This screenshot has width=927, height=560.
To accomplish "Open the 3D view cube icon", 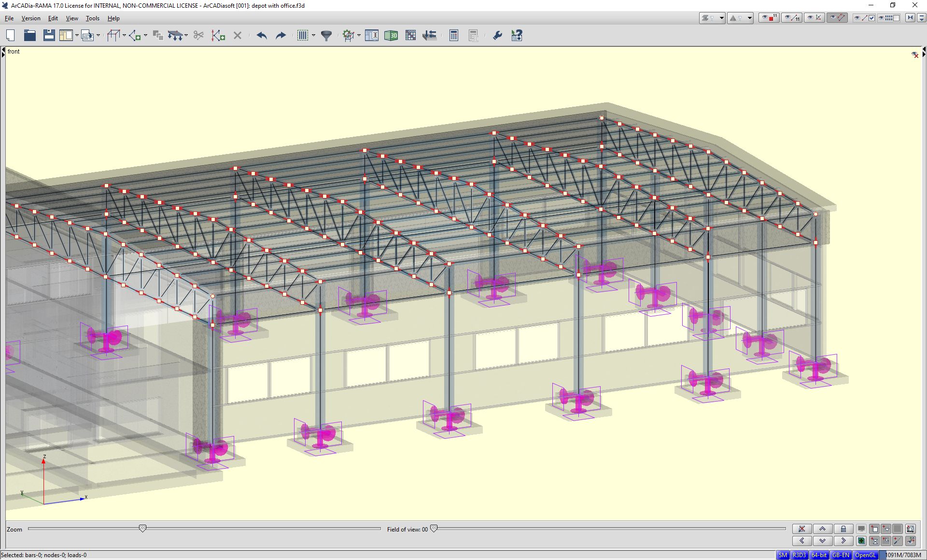I will (391, 35).
